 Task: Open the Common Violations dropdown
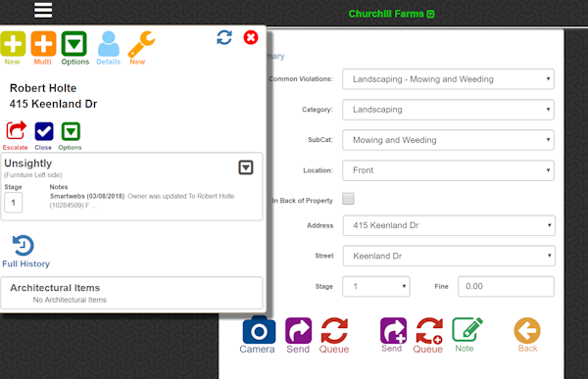[x=448, y=79]
